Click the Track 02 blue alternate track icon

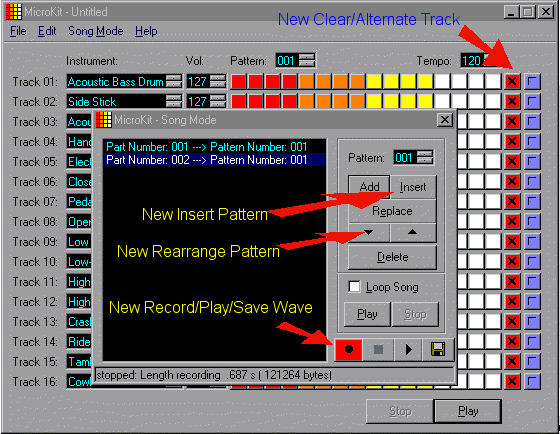532,101
